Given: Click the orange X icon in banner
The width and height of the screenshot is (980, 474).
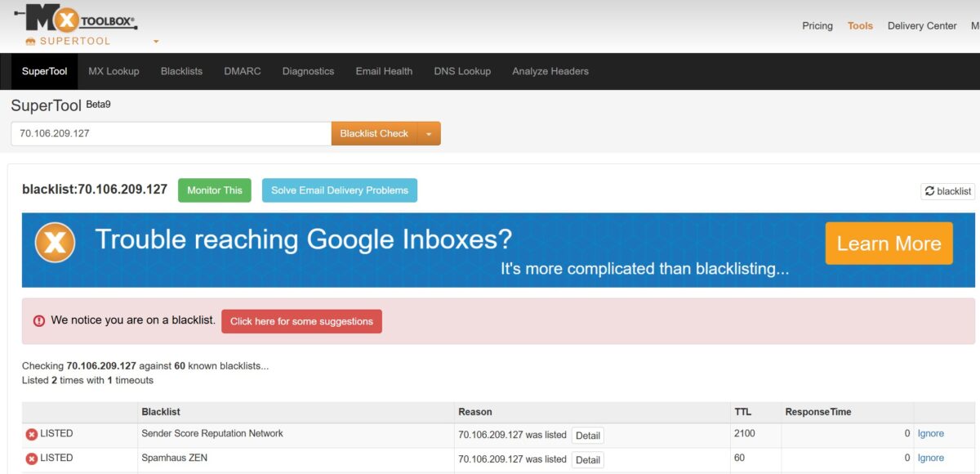Looking at the screenshot, I should coord(55,243).
